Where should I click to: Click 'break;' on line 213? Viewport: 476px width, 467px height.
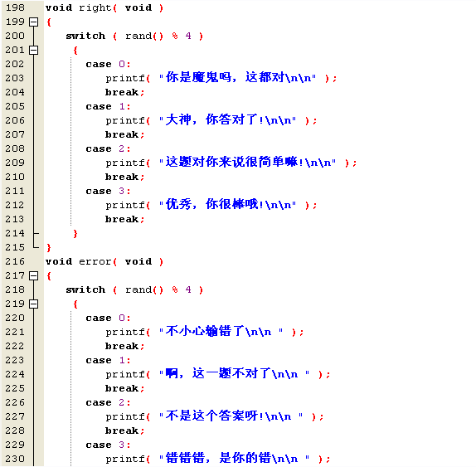pyautogui.click(x=124, y=219)
